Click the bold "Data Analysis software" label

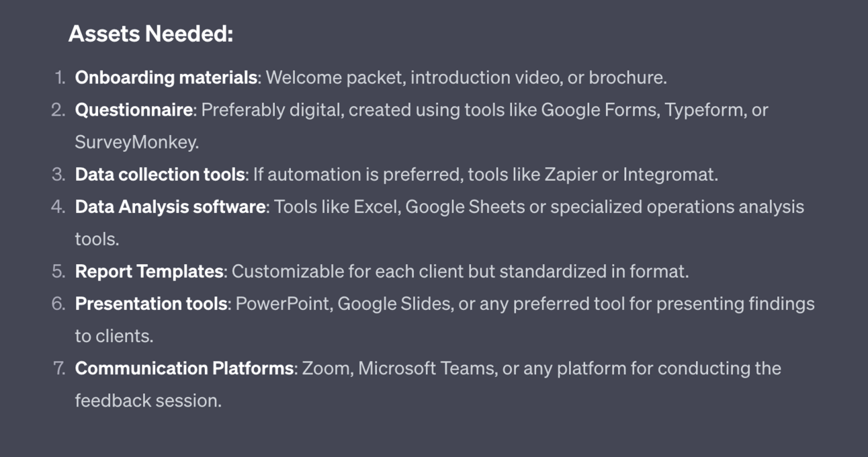[x=170, y=207]
